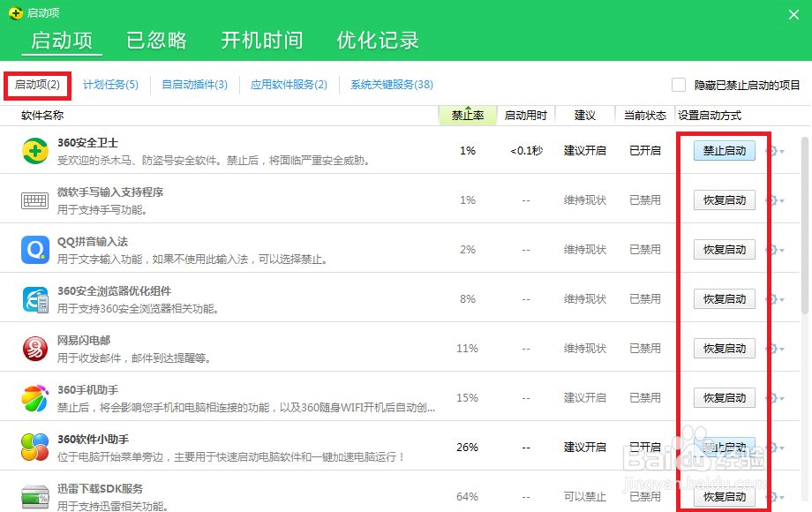Open gear settings for 网易闪电邮 row
Image resolution: width=812 pixels, height=512 pixels.
click(x=774, y=349)
